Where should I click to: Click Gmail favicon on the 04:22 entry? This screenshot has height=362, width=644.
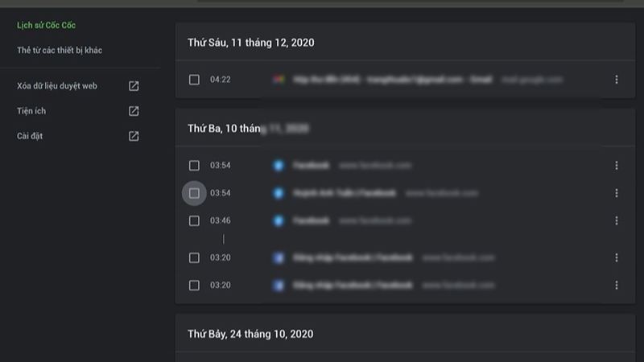279,80
